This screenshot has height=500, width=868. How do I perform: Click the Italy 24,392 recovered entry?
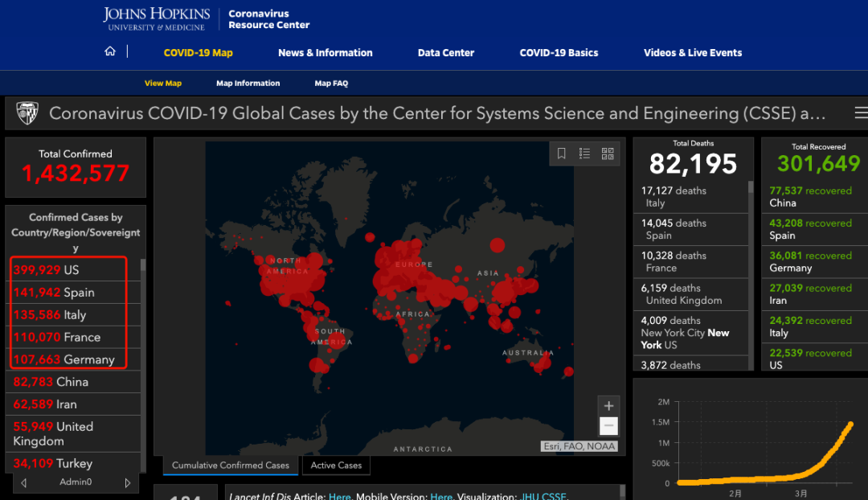(x=815, y=326)
